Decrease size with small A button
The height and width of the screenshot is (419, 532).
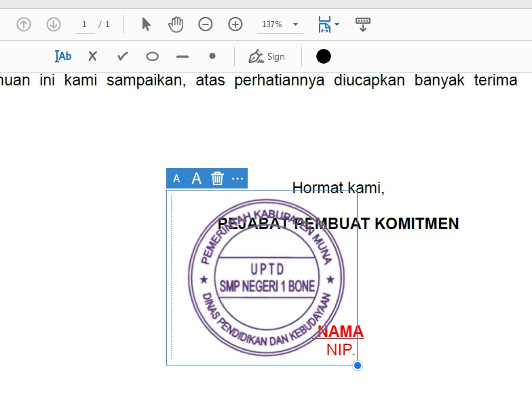pos(176,179)
